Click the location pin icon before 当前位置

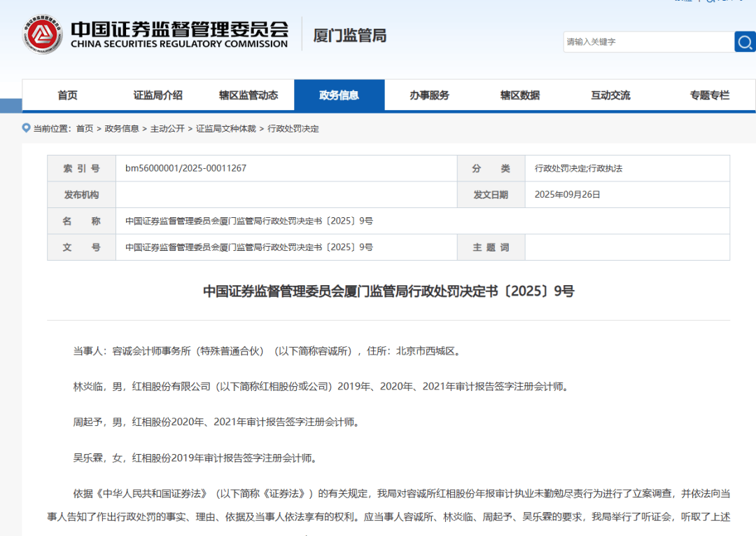26,128
